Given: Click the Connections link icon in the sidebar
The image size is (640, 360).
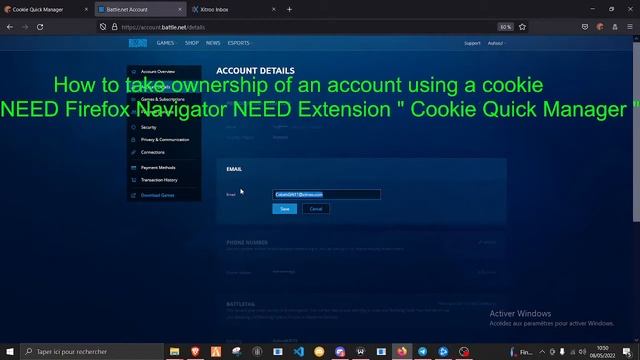Looking at the screenshot, I should [133, 152].
